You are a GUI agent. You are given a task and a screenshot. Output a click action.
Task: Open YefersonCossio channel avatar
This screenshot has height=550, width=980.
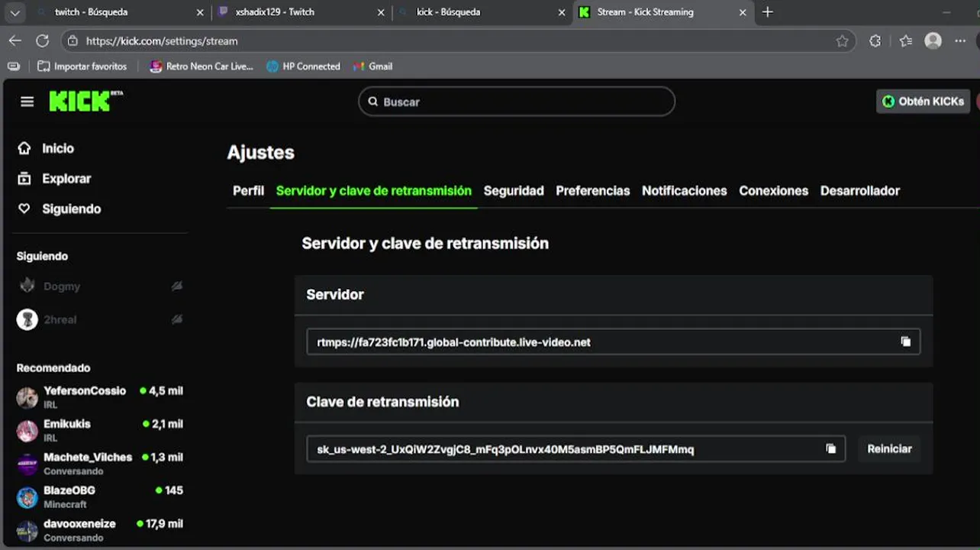pyautogui.click(x=27, y=397)
